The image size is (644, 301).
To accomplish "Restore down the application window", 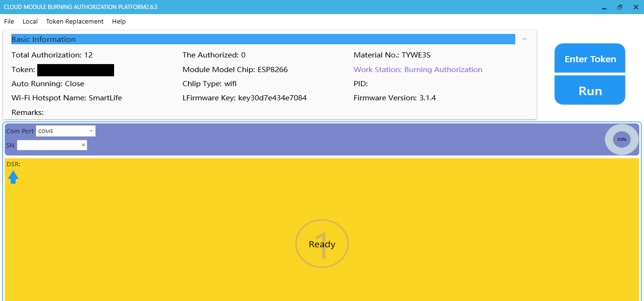I will (619, 7).
